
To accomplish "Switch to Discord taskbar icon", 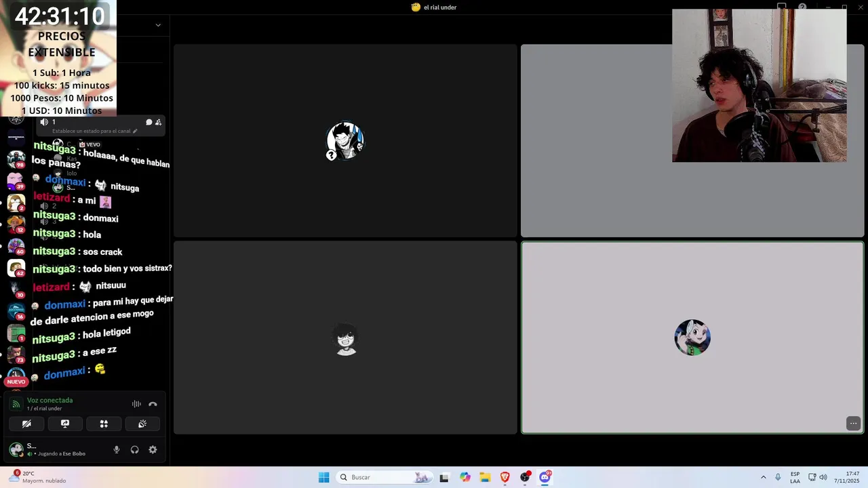I will 545,477.
